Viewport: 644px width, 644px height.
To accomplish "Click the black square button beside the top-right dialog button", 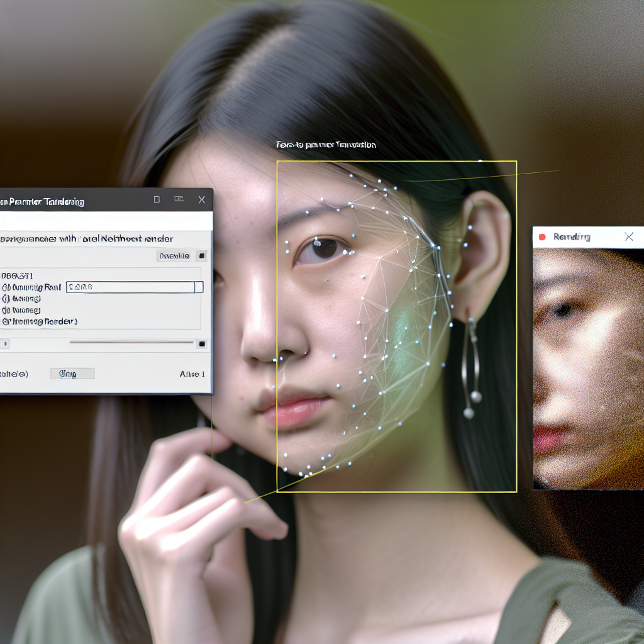I will [x=201, y=256].
